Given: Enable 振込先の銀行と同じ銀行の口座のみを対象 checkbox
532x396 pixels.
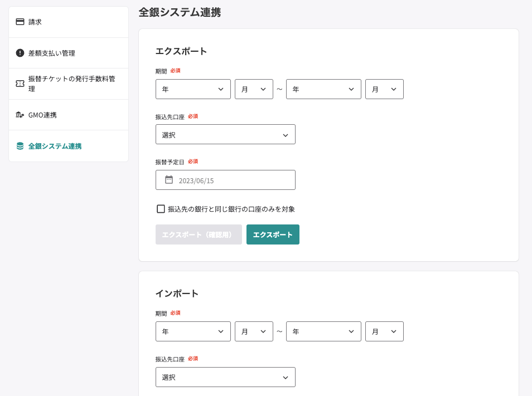Looking at the screenshot, I should 161,209.
